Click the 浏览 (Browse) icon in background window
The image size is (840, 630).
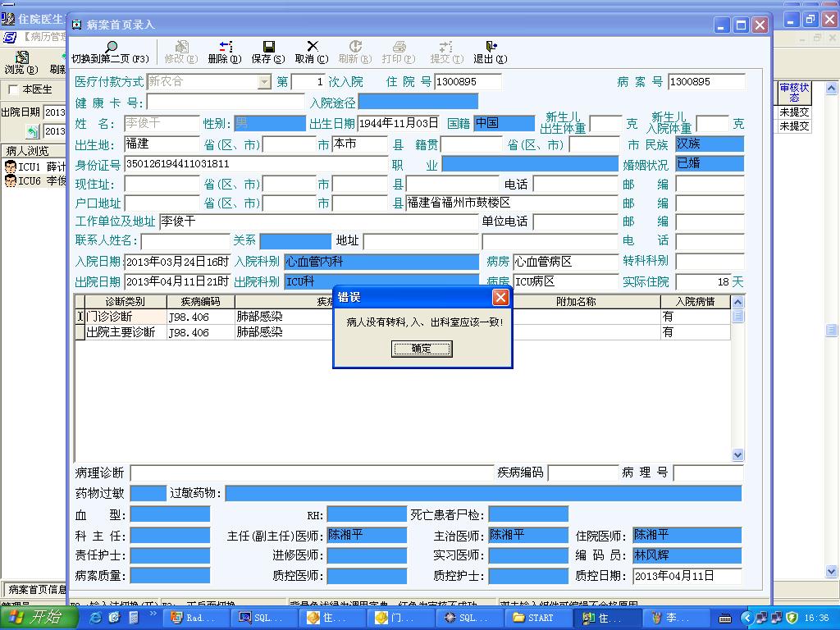coord(21,57)
